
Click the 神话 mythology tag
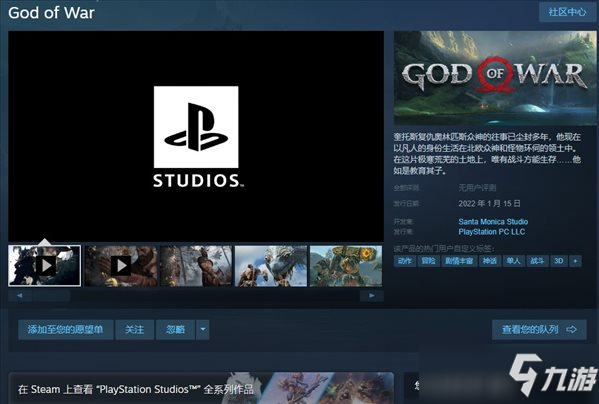coord(490,261)
